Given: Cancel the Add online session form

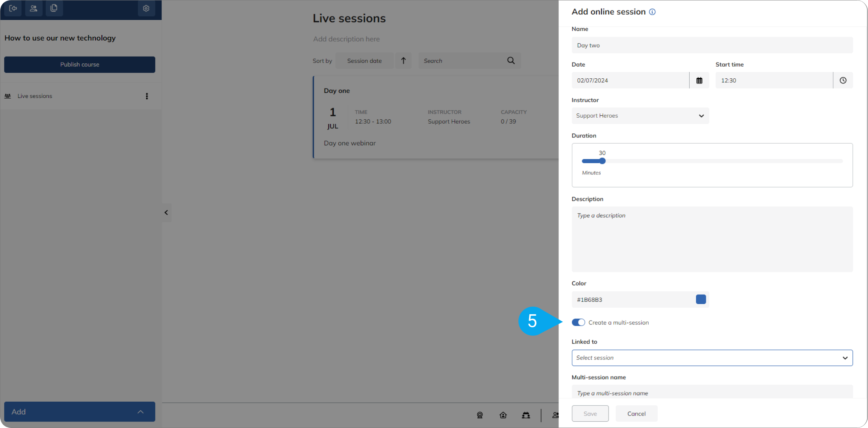Looking at the screenshot, I should [636, 413].
